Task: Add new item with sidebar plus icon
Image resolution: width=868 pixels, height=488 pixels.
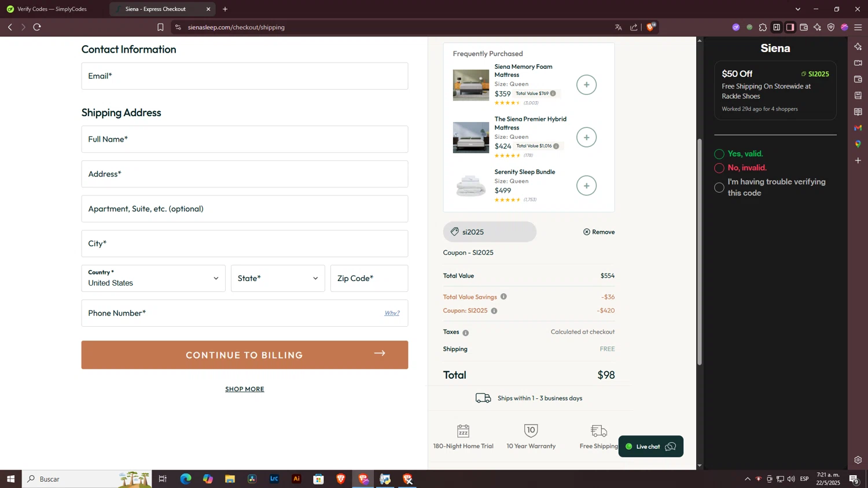Action: [858, 160]
